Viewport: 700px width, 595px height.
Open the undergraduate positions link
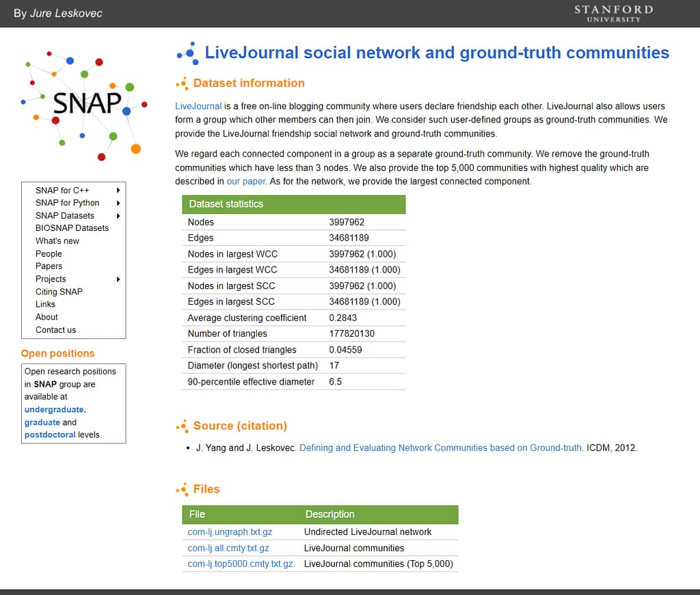(x=55, y=409)
